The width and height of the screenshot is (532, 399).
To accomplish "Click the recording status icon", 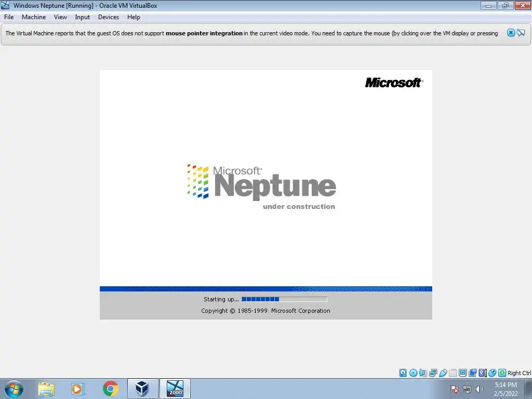I will [x=472, y=373].
